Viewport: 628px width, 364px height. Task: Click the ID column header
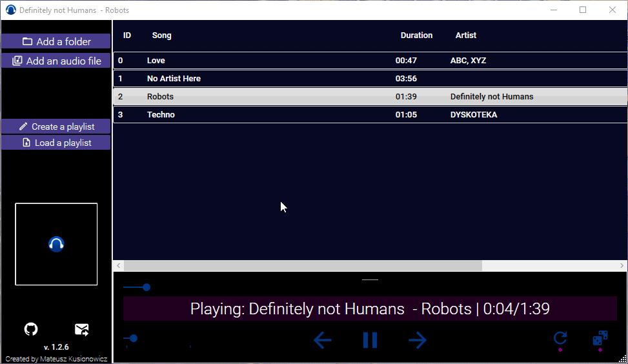pyautogui.click(x=127, y=35)
